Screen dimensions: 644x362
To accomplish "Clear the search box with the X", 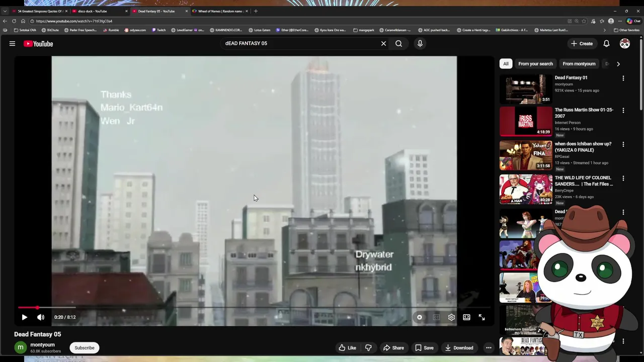I will [x=383, y=44].
